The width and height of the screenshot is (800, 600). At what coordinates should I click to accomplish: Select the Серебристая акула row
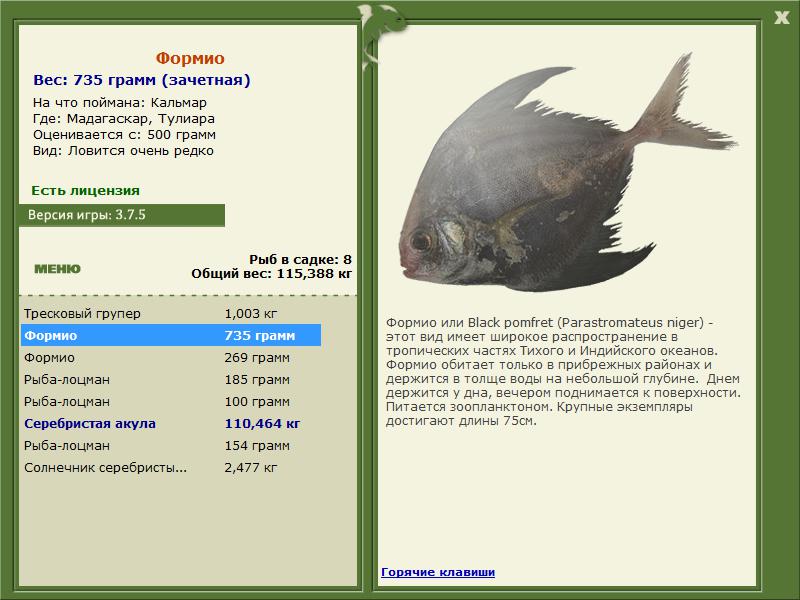171,423
